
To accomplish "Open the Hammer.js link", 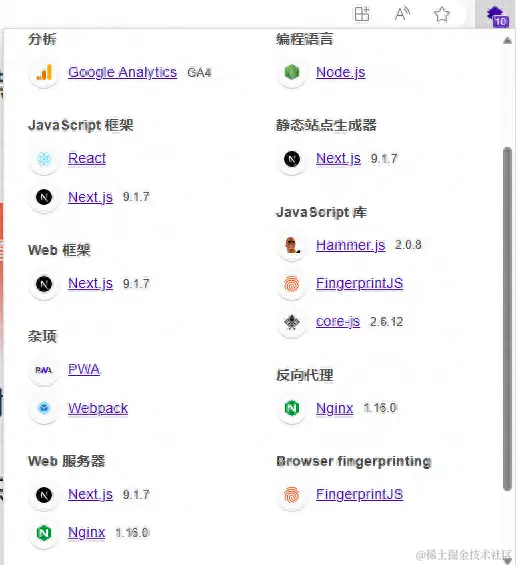I will (x=351, y=245).
